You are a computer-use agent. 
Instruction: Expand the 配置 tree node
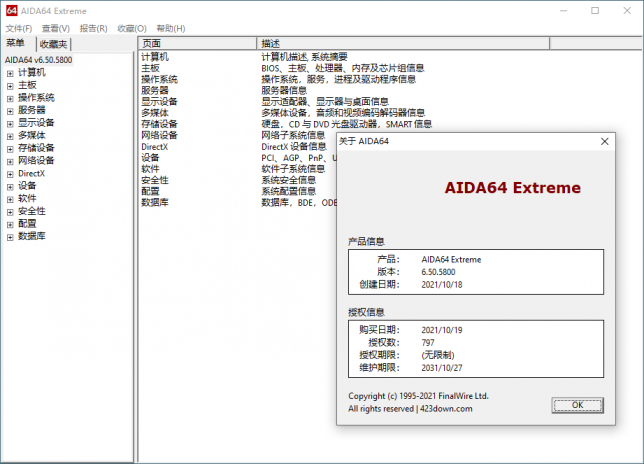coord(10,225)
